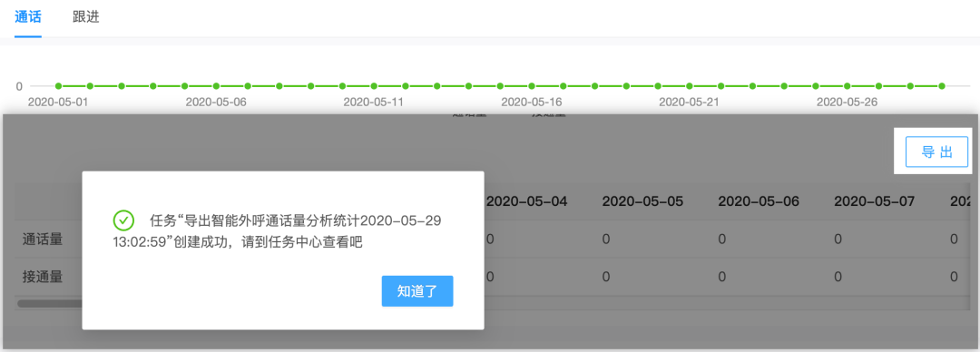
Task: Click the 2020-05-21 axis label
Action: pos(690,102)
